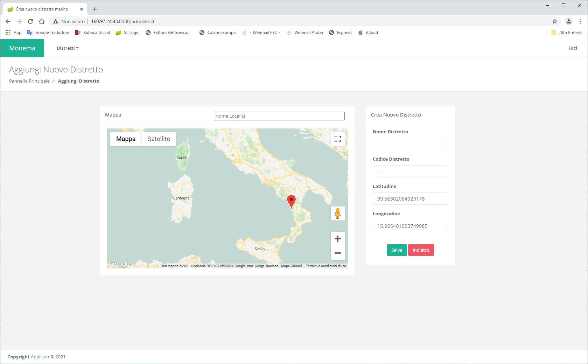
Task: Go to Pannello Principale breadcrumb link
Action: pos(29,81)
